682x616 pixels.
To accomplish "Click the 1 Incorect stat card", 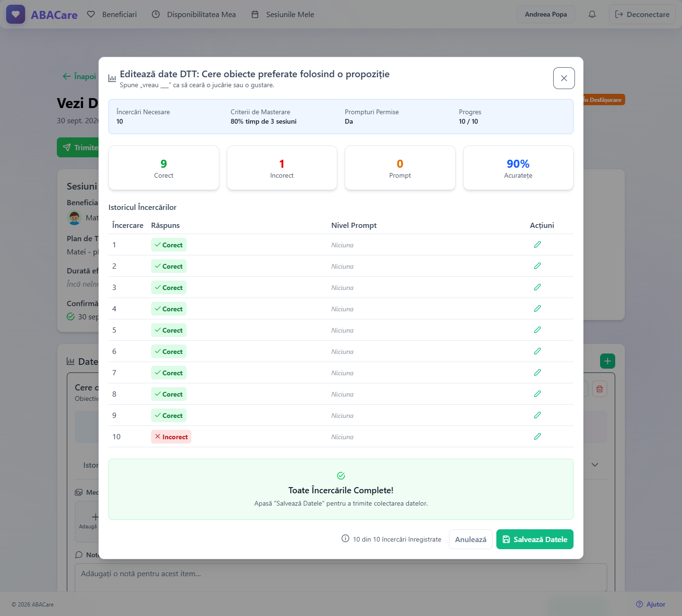I will point(282,168).
